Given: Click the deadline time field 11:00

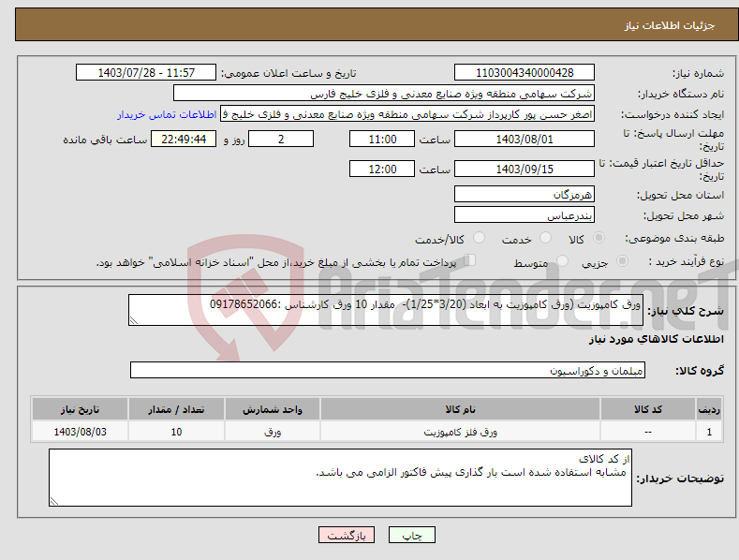Looking at the screenshot, I should [382, 139].
